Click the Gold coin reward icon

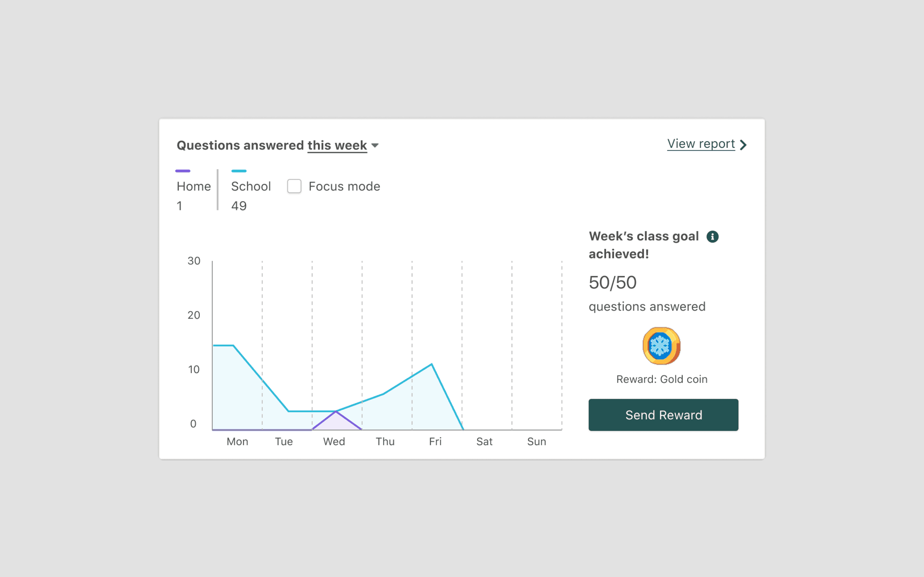click(x=661, y=346)
